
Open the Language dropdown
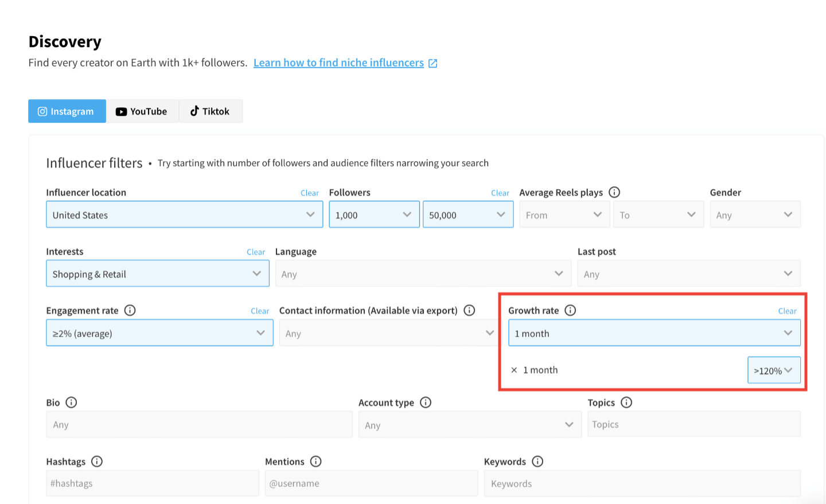[x=423, y=274]
